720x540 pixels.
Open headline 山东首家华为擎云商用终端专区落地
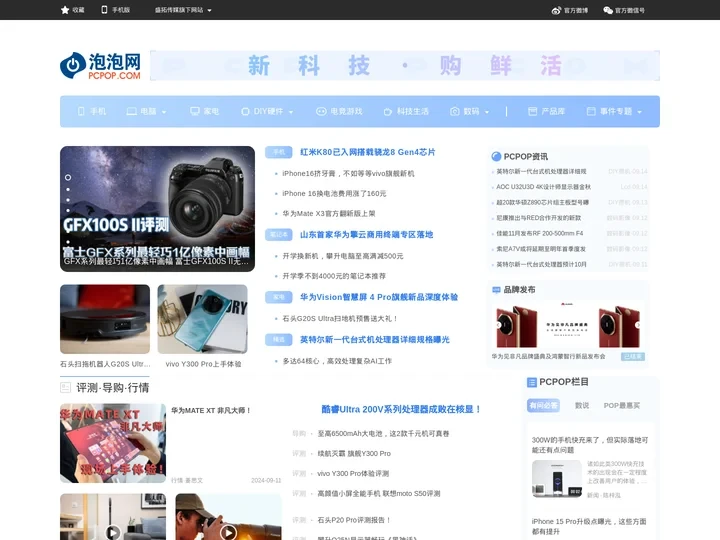tap(366, 235)
